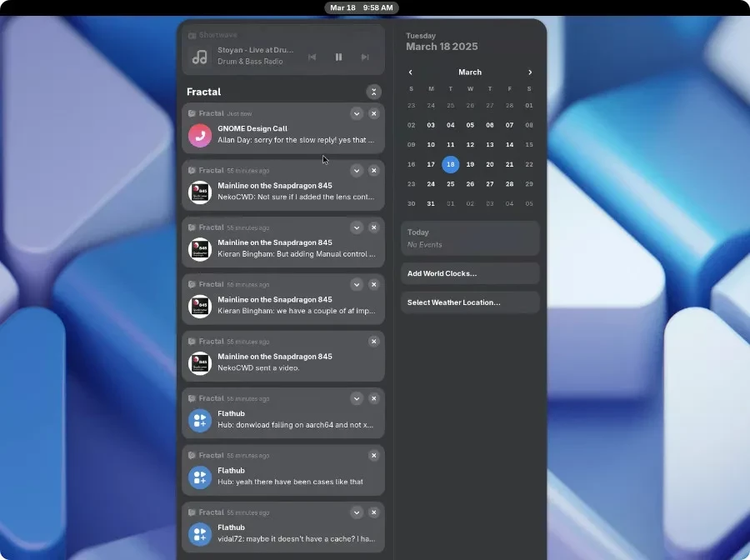750x560 pixels.
Task: Expand NekoCWD lens notification
Action: [356, 170]
